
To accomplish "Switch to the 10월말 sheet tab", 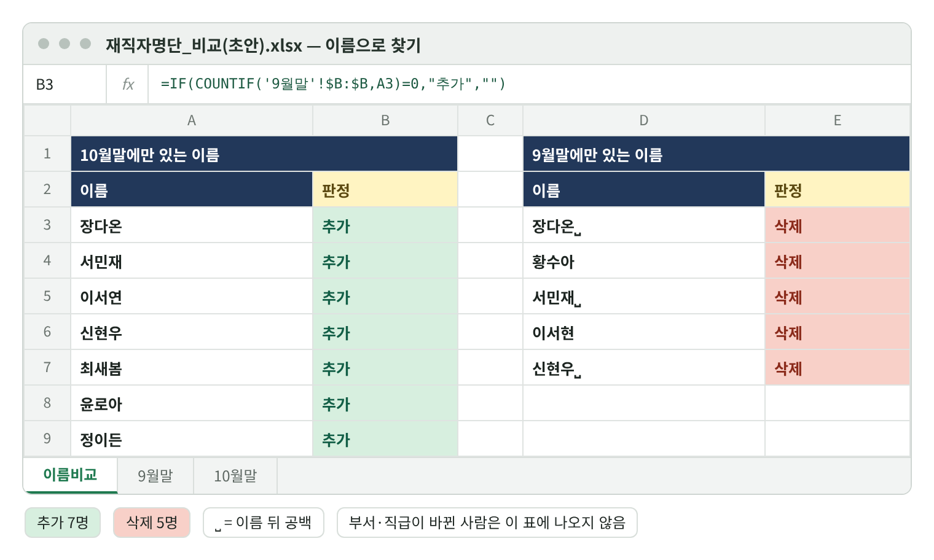I will tap(235, 475).
